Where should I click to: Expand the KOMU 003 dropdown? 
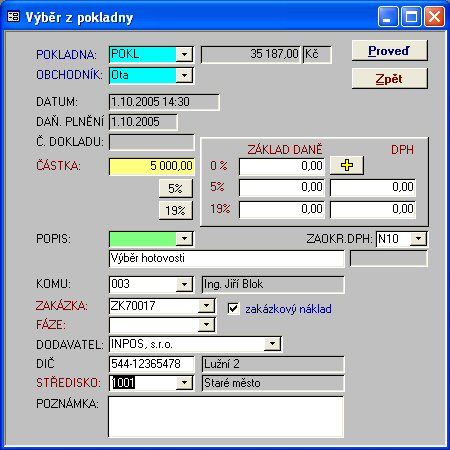click(184, 284)
